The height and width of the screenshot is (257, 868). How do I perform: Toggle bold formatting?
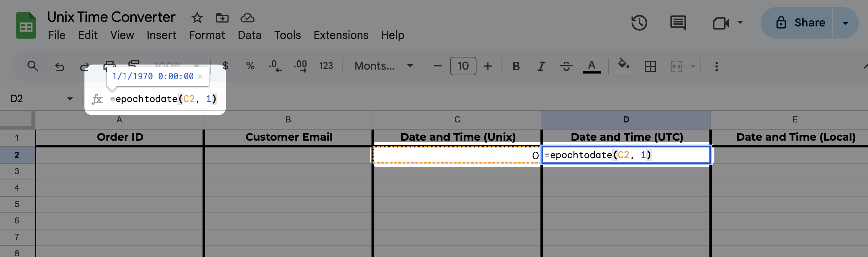516,66
